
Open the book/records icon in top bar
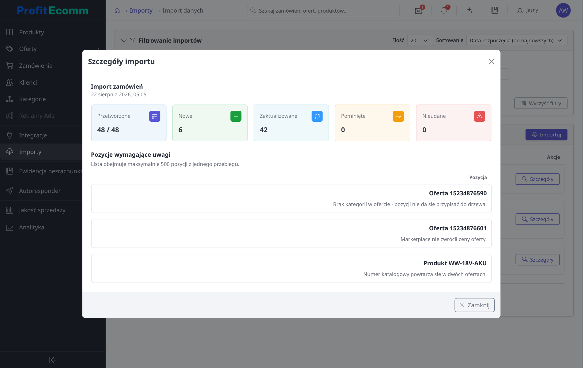tap(495, 10)
